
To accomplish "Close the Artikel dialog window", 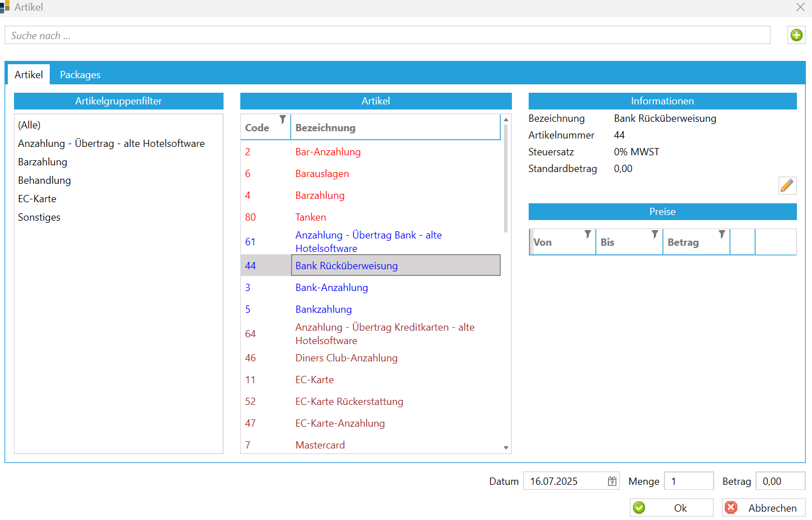I will 800,7.
